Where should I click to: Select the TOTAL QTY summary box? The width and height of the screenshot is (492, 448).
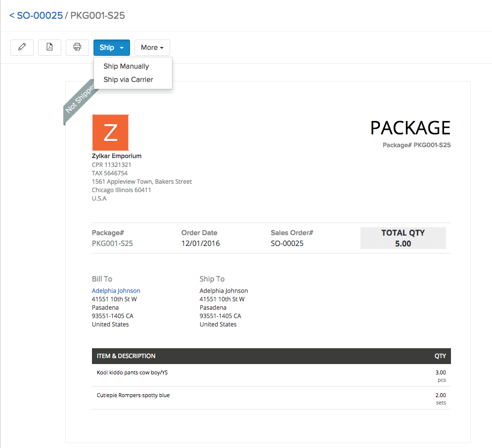403,238
